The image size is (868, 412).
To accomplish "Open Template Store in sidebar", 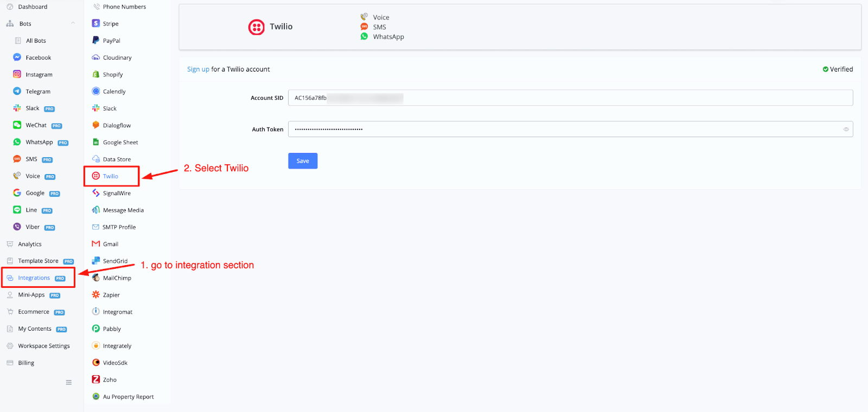I will (x=38, y=261).
